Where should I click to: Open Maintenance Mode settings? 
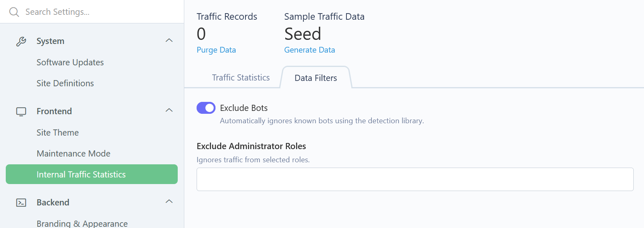[x=73, y=154]
